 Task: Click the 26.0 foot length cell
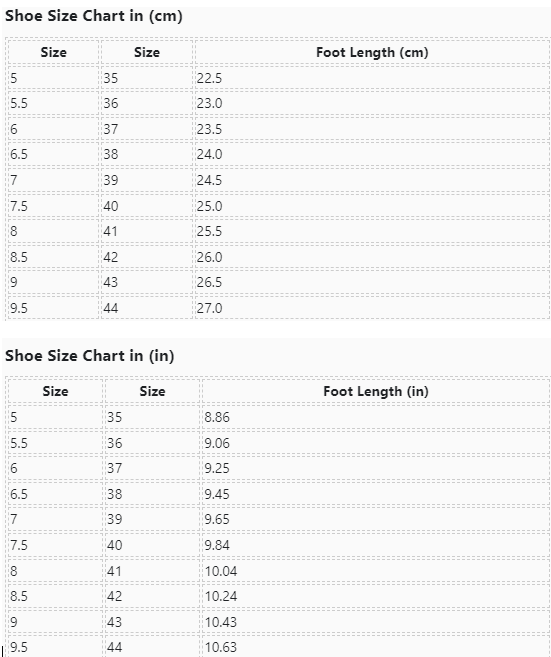pyautogui.click(x=372, y=257)
